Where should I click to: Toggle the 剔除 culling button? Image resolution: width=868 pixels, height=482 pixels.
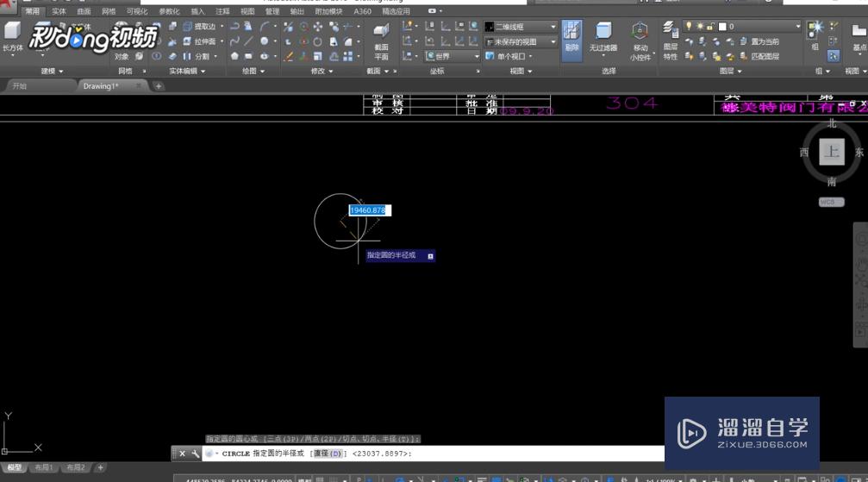[571, 38]
